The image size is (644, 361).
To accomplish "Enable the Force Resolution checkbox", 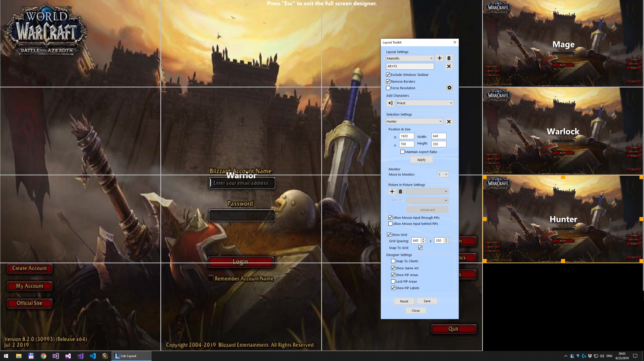I will point(388,88).
